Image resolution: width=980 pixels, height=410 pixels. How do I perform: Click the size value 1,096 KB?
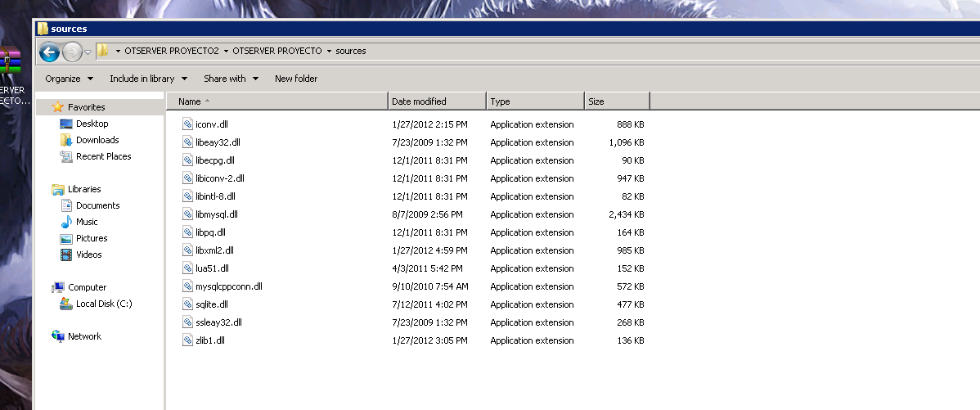coord(627,142)
